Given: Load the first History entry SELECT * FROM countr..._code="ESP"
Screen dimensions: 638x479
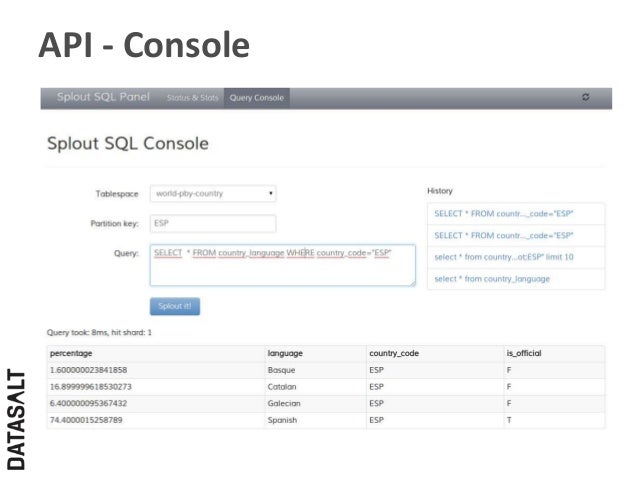Looking at the screenshot, I should pyautogui.click(x=516, y=214).
